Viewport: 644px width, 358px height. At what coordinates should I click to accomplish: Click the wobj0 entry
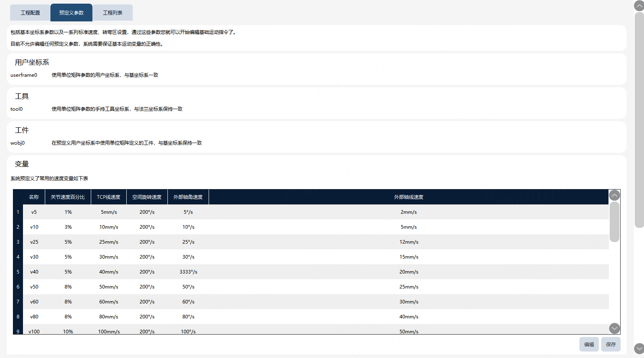pyautogui.click(x=17, y=143)
